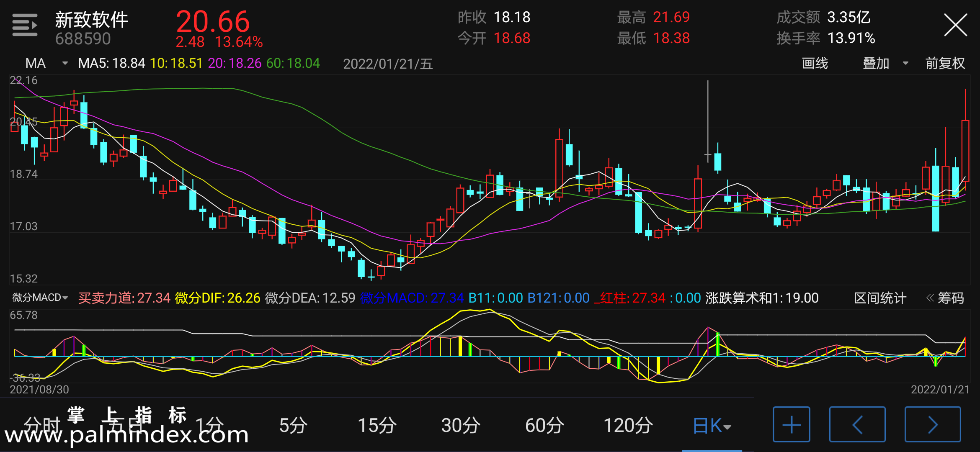Click the yellow 10: 18.51 MA label
The height and width of the screenshot is (452, 980).
(176, 63)
